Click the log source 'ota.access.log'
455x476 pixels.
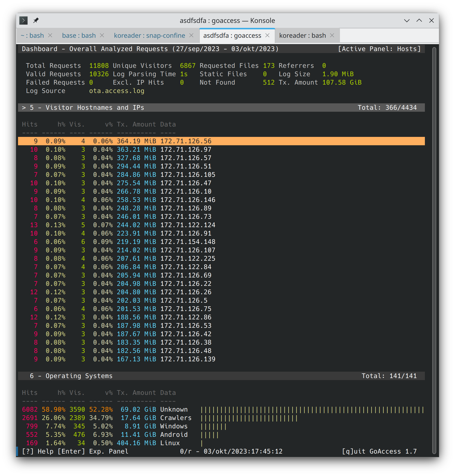pos(117,91)
